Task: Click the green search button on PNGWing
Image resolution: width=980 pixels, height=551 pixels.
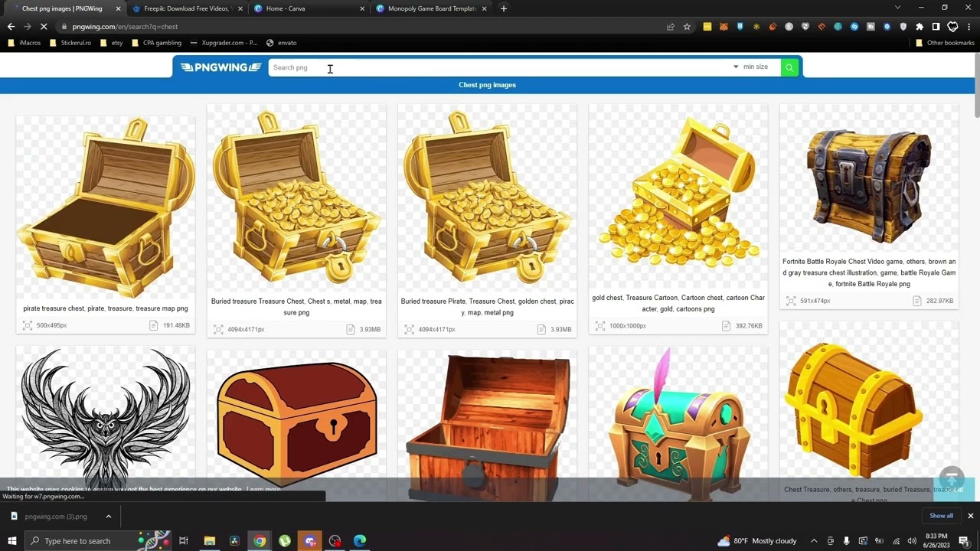Action: [x=789, y=67]
